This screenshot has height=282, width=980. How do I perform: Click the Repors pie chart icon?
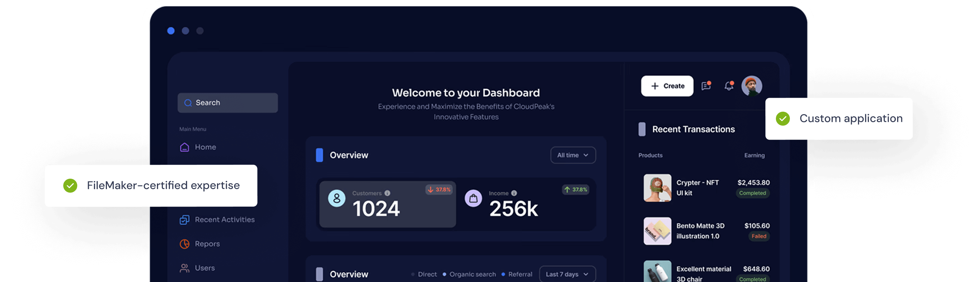pyautogui.click(x=185, y=244)
